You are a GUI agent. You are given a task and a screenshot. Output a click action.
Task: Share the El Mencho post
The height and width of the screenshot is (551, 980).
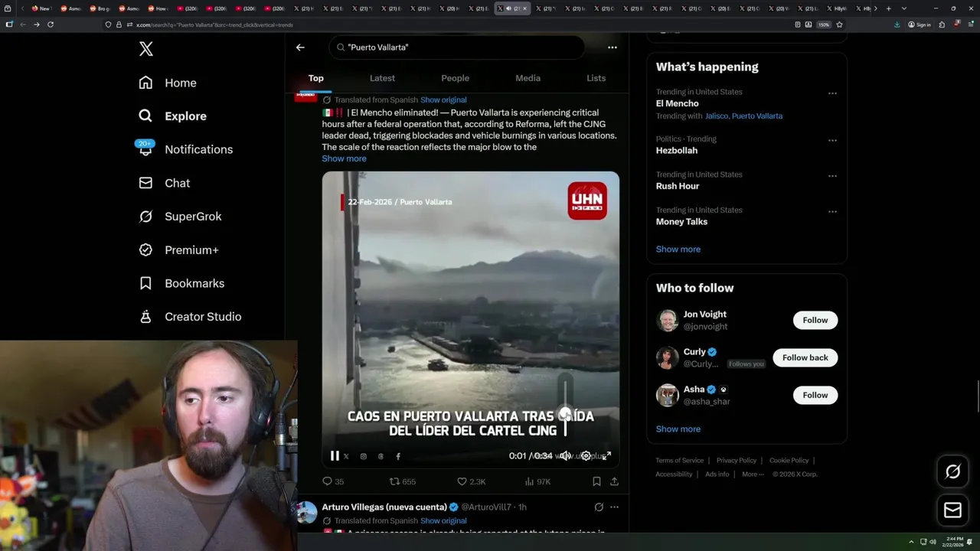click(x=614, y=481)
